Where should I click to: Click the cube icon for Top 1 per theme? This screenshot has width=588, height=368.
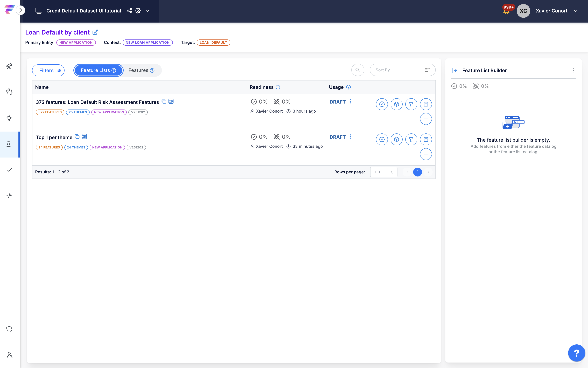(396, 139)
